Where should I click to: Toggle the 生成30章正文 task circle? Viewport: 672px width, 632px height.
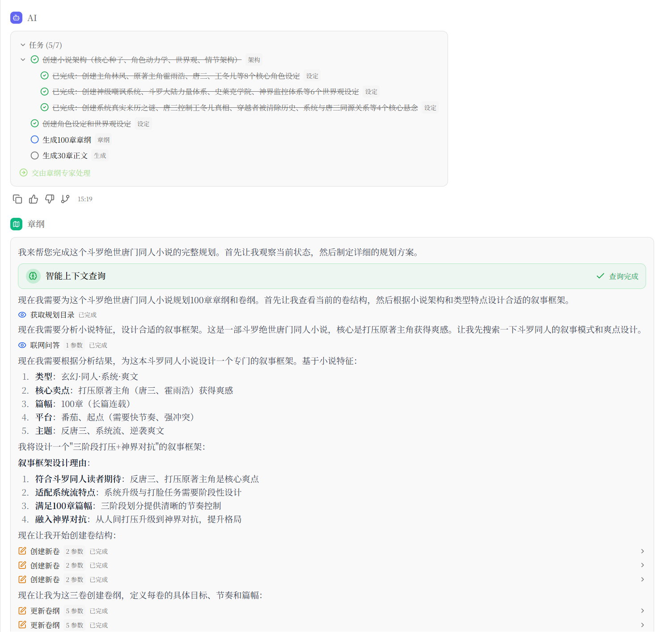tap(34, 156)
